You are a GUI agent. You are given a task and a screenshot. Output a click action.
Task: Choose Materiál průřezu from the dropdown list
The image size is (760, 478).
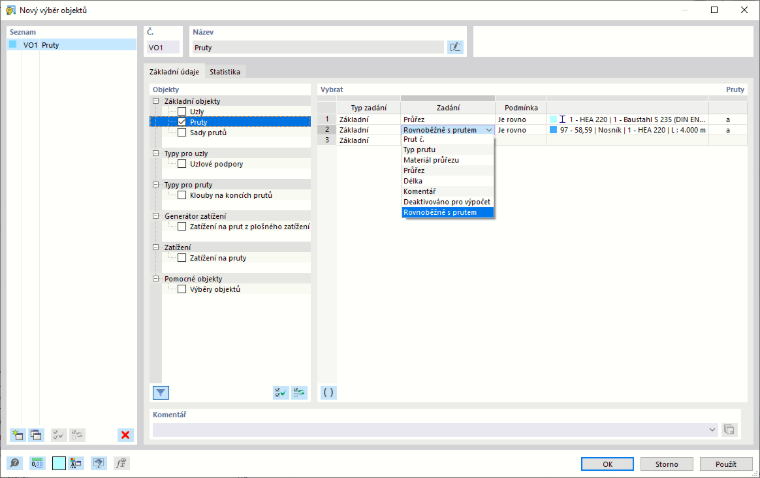(448, 160)
